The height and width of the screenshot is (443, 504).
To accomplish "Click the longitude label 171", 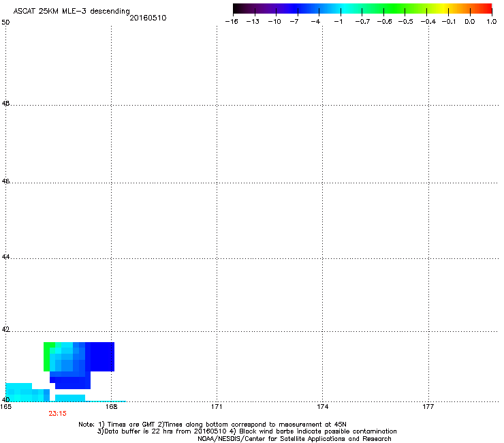I will [217, 407].
